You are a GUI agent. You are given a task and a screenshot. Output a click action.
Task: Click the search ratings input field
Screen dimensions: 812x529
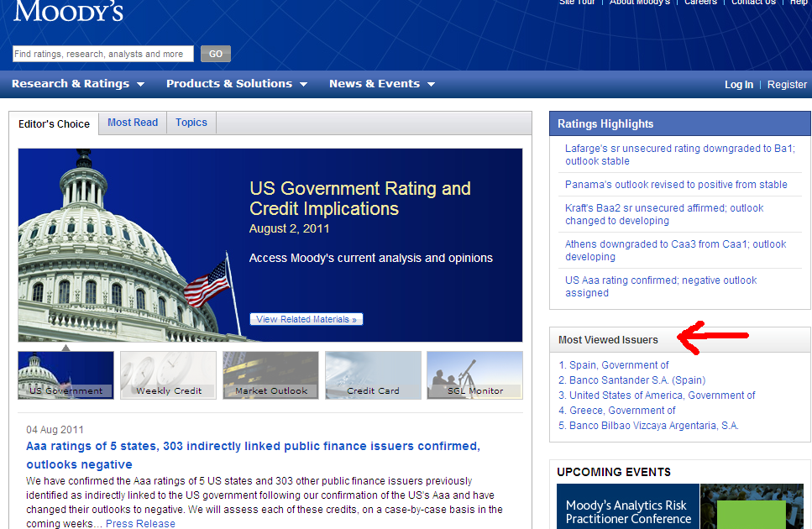tap(103, 54)
